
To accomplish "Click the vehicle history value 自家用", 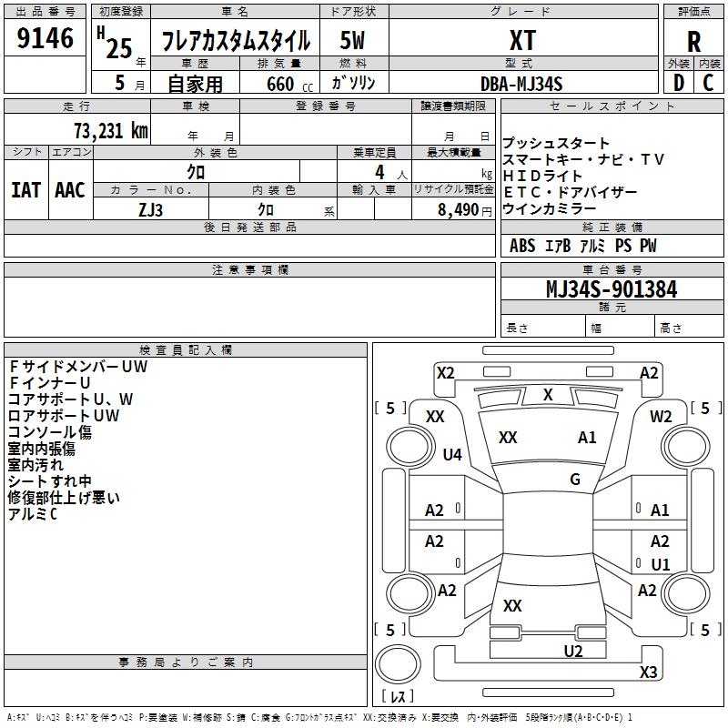I will [x=195, y=84].
